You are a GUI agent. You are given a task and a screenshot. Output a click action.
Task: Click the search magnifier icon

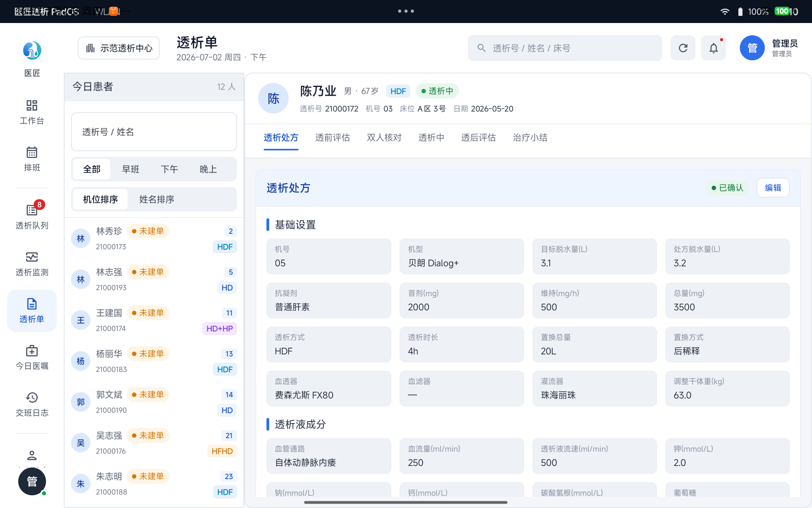pos(481,48)
